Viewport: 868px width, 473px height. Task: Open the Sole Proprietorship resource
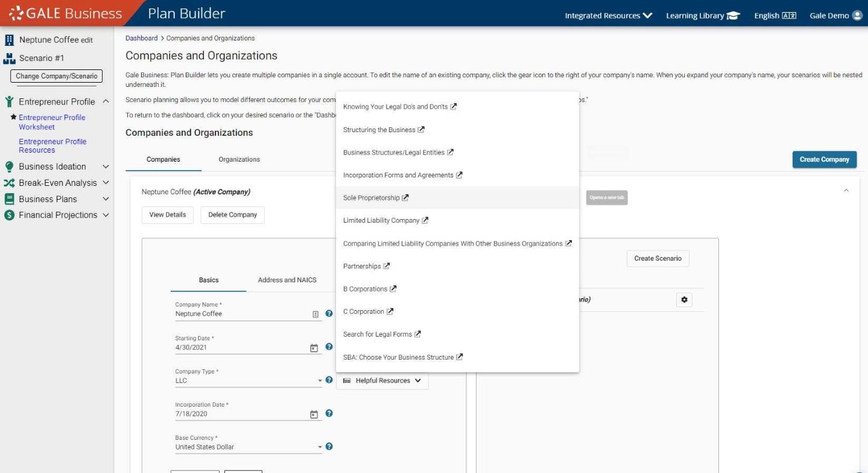coord(457,198)
